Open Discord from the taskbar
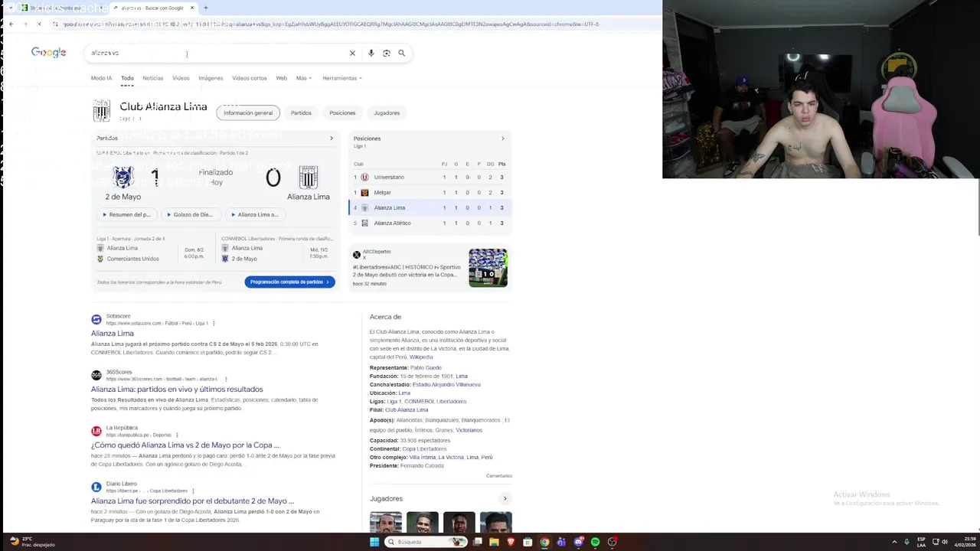Image resolution: width=980 pixels, height=551 pixels. [578, 542]
